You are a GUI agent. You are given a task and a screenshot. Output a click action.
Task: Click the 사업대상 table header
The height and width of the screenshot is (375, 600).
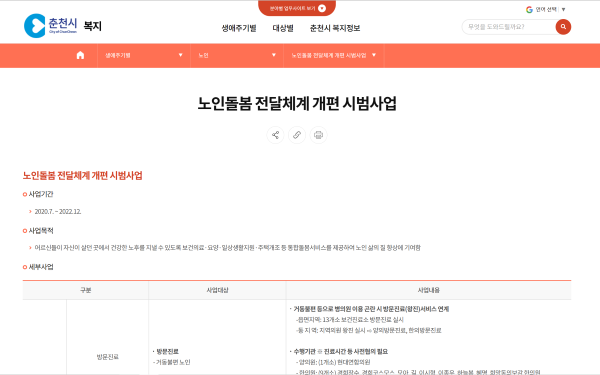(217, 290)
